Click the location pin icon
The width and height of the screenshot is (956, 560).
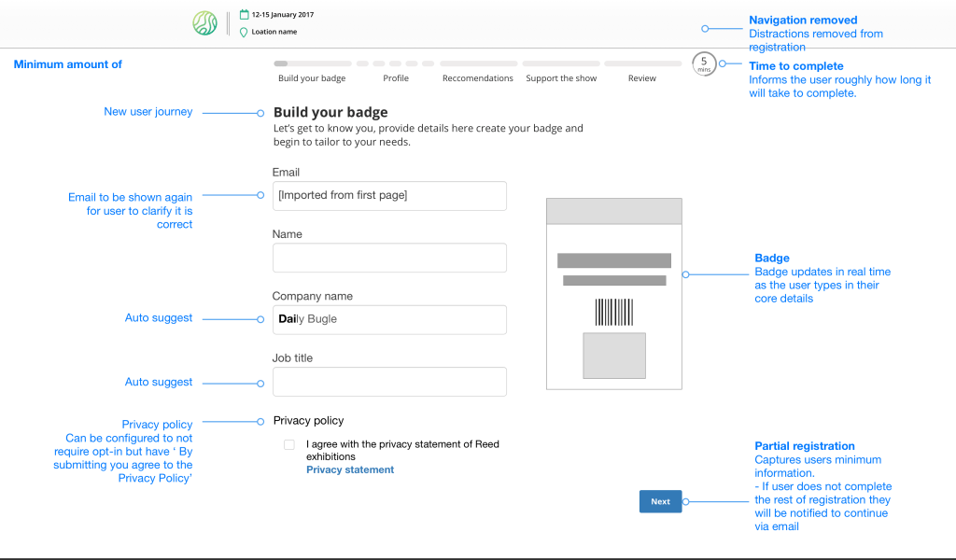click(245, 32)
